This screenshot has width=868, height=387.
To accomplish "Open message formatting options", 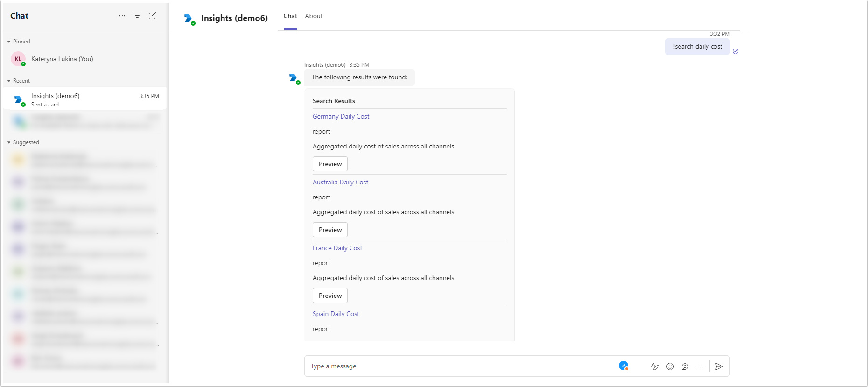I will coord(655,366).
